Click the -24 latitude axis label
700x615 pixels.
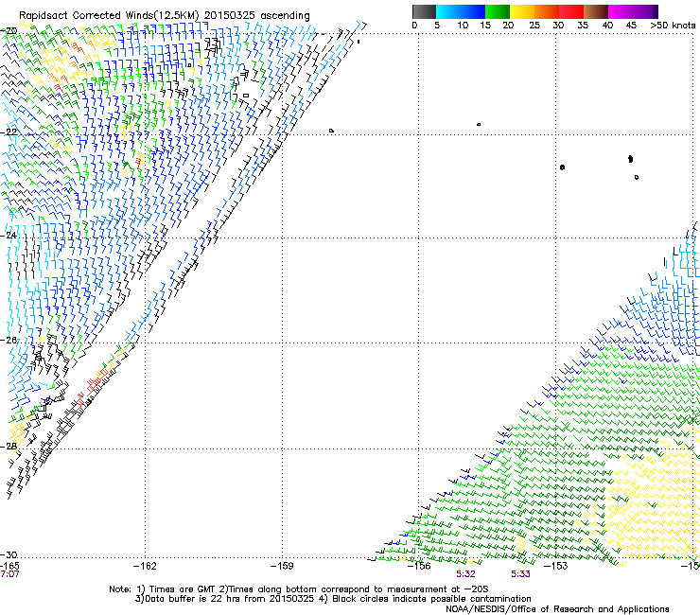[x=9, y=235]
